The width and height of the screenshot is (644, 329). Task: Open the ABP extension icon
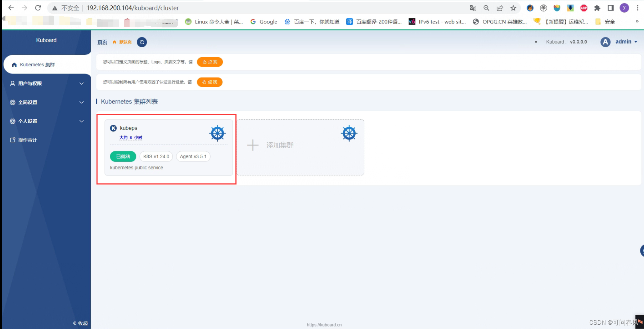coord(584,8)
